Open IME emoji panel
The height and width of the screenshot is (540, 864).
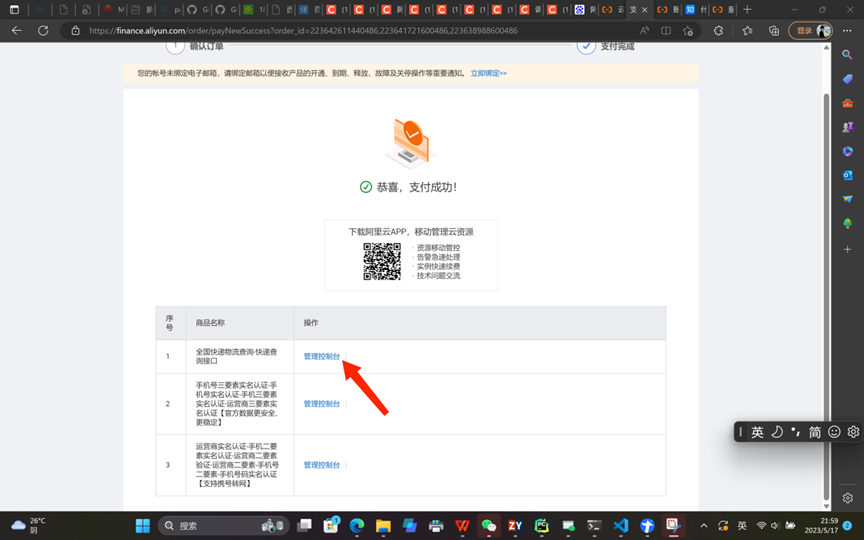(x=834, y=432)
